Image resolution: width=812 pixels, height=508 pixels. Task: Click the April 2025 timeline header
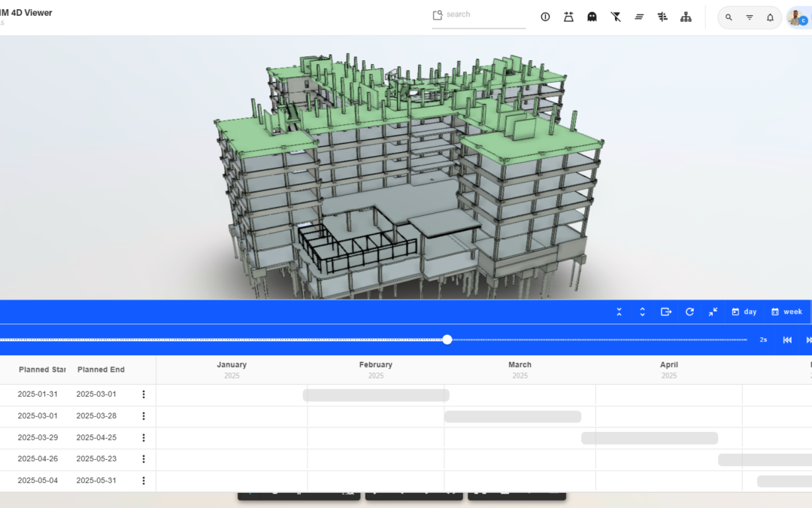(669, 370)
